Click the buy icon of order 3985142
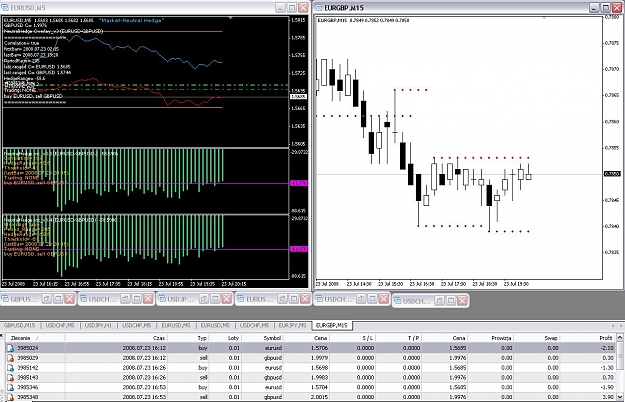Image resolution: width=625 pixels, height=402 pixels. coord(10,368)
